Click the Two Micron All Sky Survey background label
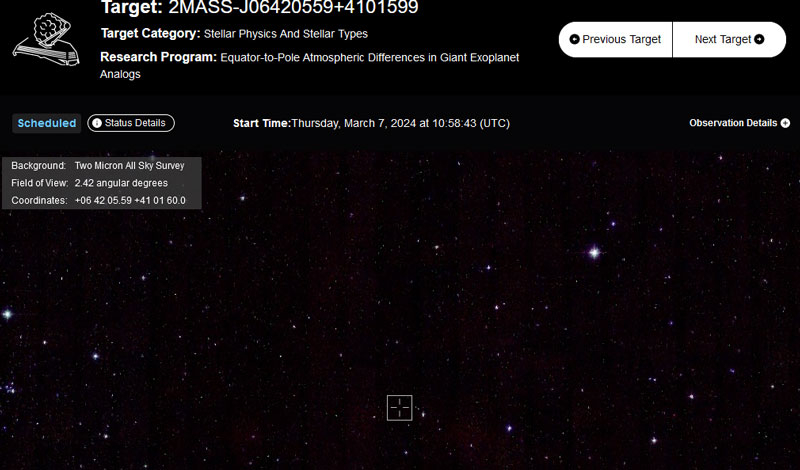Image resolution: width=800 pixels, height=470 pixels. [129, 165]
